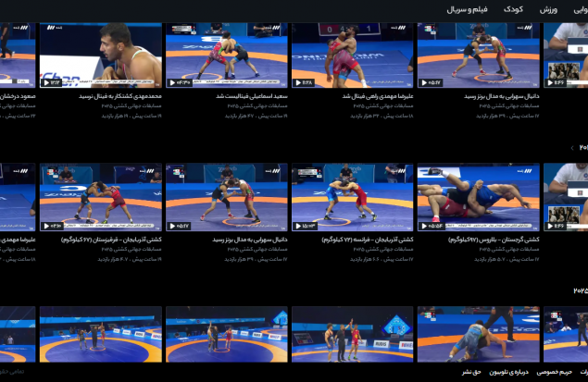This screenshot has height=382, width=588.
Task: Open title علیرضا مهمدی راهی فینال شد
Action: tap(378, 96)
